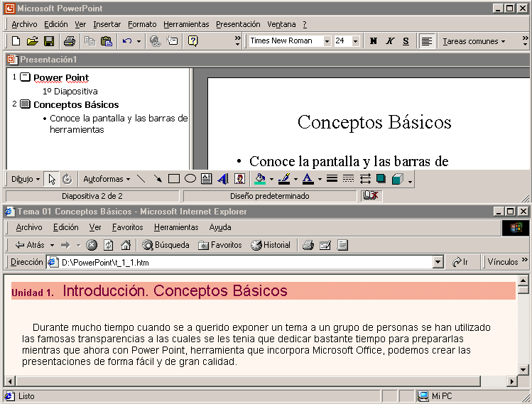Toggle italic formatting (K button)
The image size is (532, 404).
[x=390, y=41]
